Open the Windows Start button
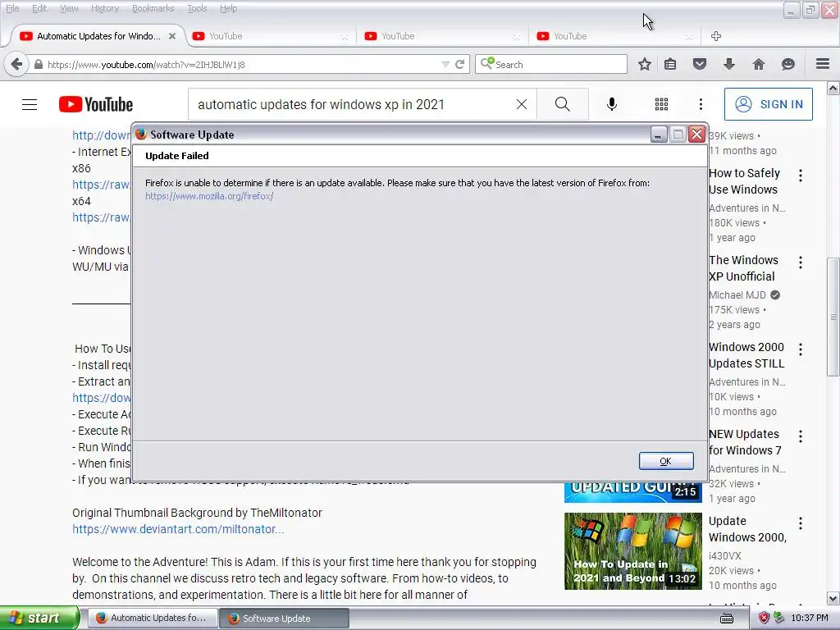The image size is (840, 630). pyautogui.click(x=39, y=619)
